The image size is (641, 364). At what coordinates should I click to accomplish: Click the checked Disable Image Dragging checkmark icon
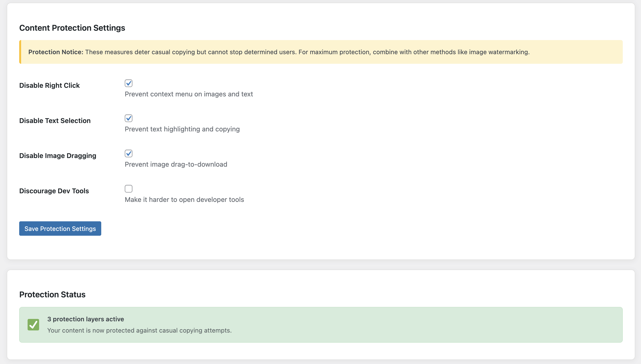click(x=129, y=153)
